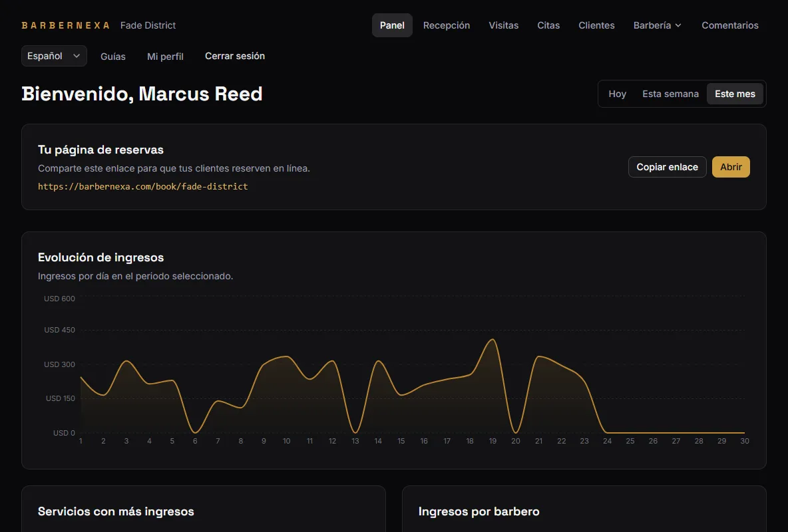This screenshot has height=532, width=788.
Task: Open the Comentarios section
Action: 729,25
